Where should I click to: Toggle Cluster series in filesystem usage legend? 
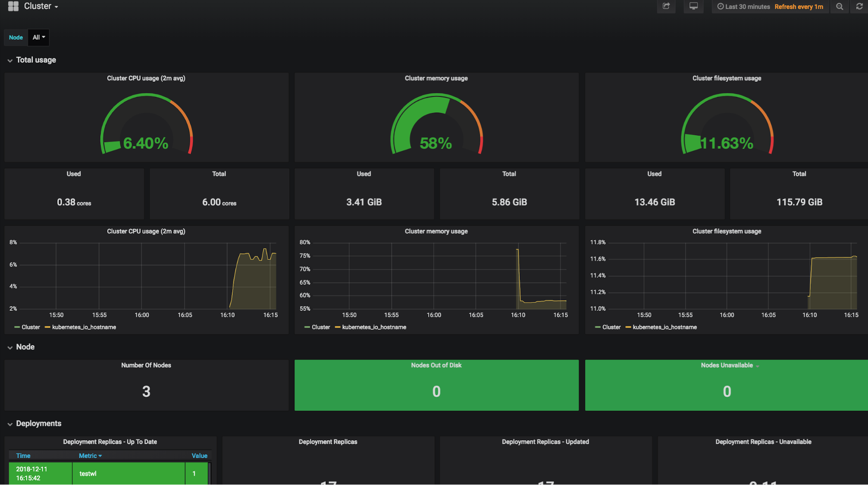point(611,327)
